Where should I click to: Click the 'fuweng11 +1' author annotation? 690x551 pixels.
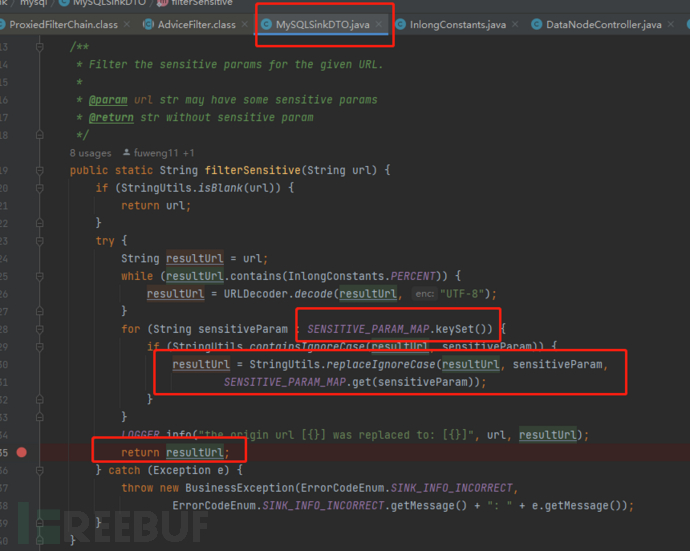(164, 153)
